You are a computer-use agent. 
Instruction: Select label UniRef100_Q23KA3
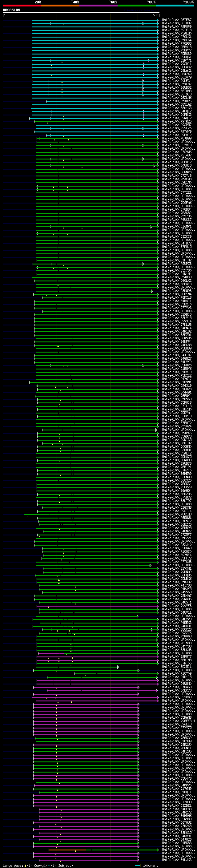[176, 697]
